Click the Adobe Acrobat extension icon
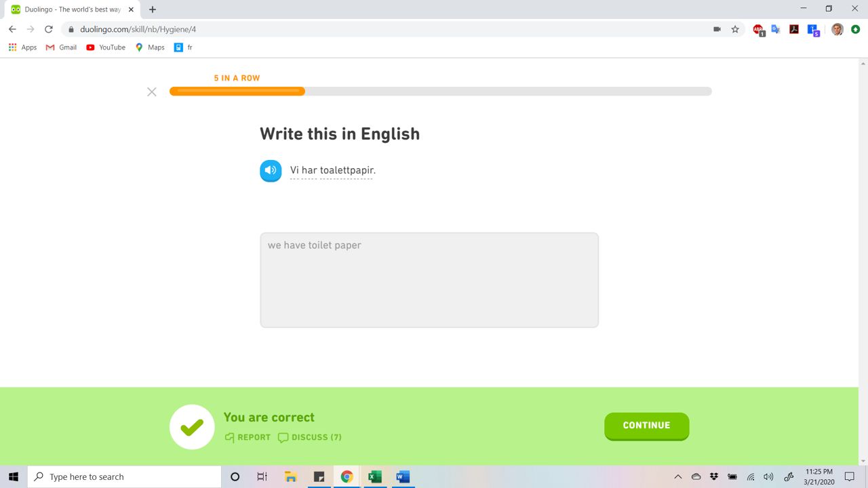Viewport: 868px width, 488px height. click(794, 29)
